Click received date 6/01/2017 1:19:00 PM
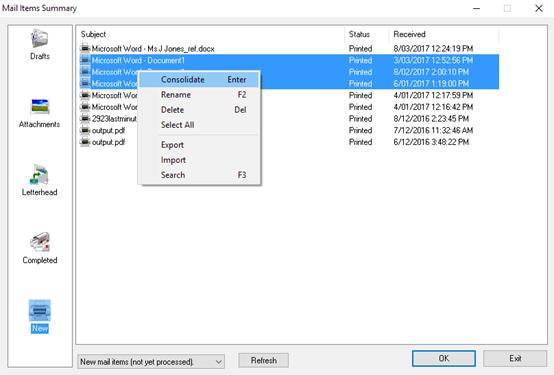 pyautogui.click(x=431, y=83)
